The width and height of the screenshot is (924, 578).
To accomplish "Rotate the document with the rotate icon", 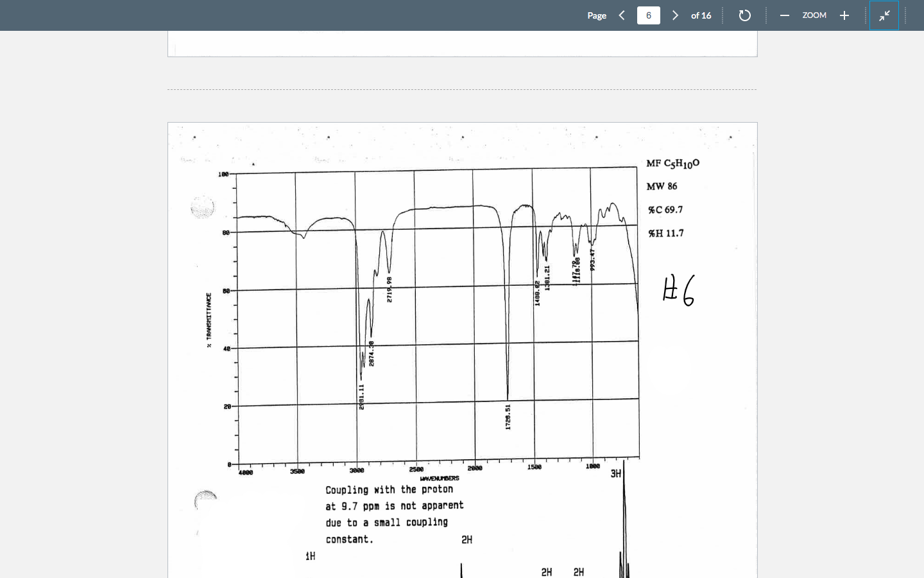I will 744,15.
